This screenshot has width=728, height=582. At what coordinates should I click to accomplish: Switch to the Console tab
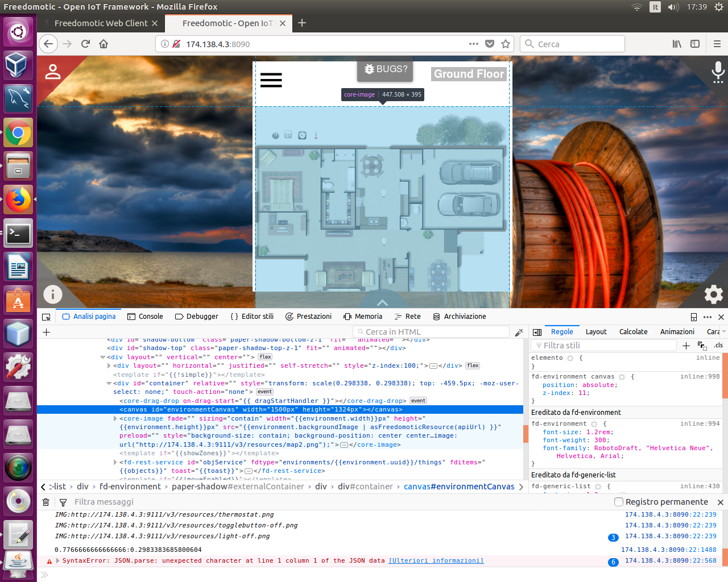point(145,317)
